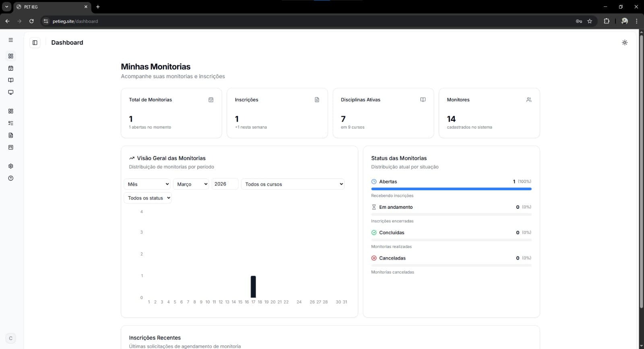The image size is (644, 349).
Task: Click the document file icon in sidebar
Action: (11, 135)
